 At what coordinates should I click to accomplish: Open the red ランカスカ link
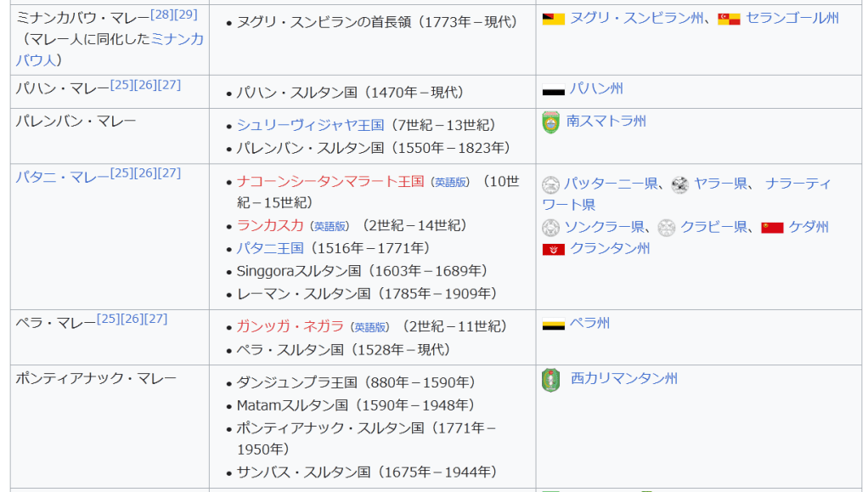(x=270, y=225)
